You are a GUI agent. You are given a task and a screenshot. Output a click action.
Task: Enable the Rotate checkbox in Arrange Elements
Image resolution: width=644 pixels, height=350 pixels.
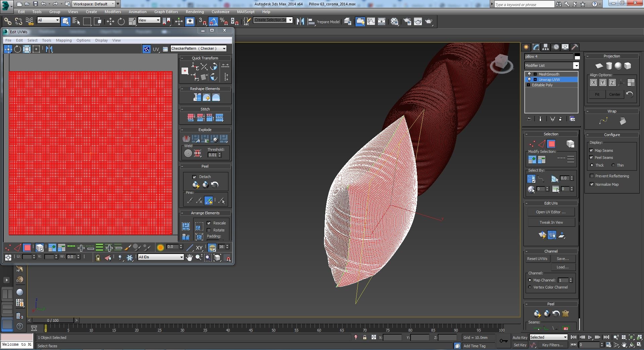click(x=209, y=230)
